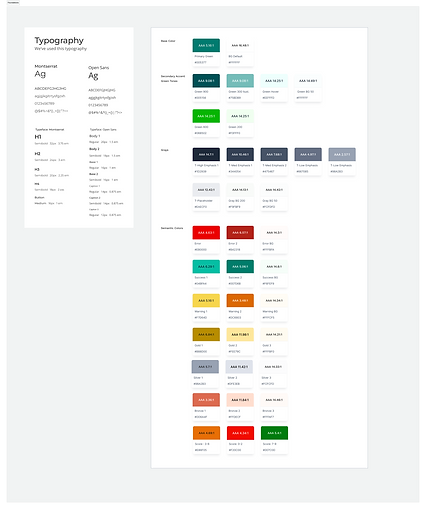This screenshot has height=509, width=426.
Task: Click the Grays section label
Action: point(165,150)
